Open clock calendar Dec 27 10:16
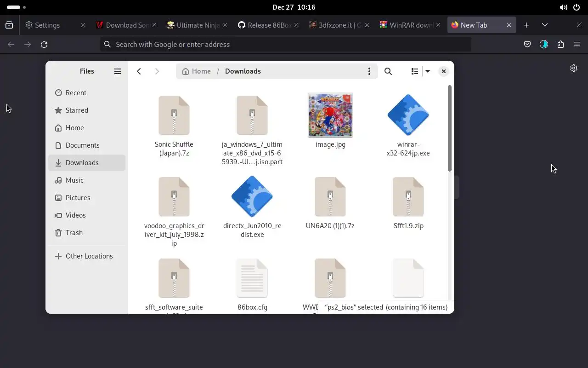This screenshot has height=368, width=588. (294, 7)
